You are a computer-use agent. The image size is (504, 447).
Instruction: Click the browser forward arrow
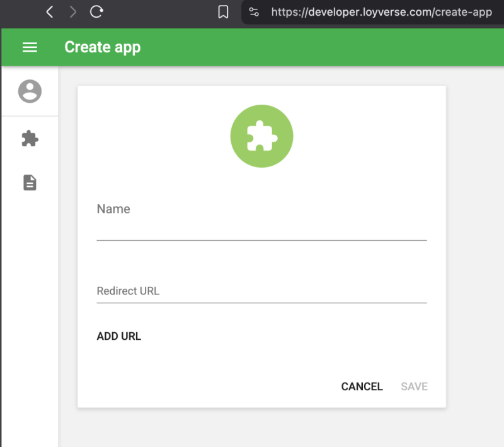pos(73,12)
